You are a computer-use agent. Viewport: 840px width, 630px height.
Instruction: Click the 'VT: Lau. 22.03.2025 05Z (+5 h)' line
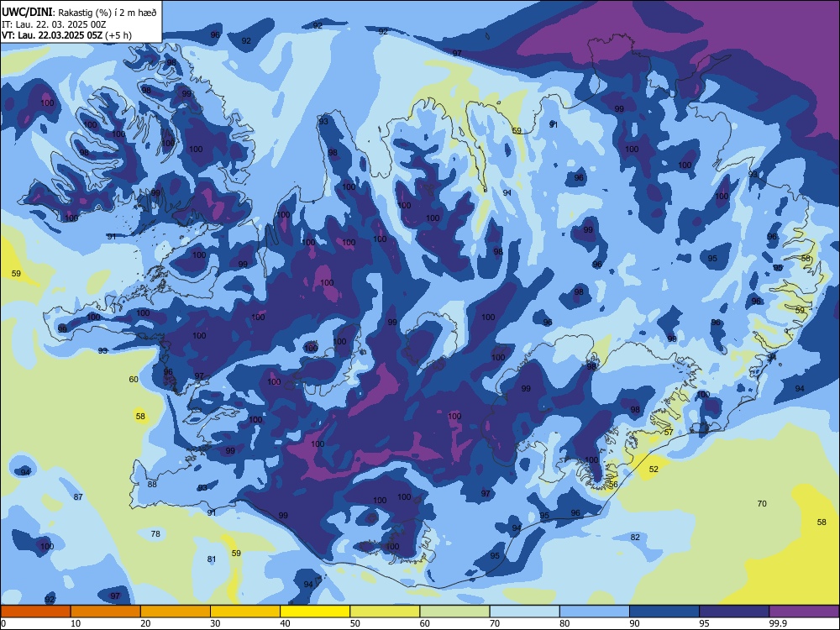click(66, 35)
